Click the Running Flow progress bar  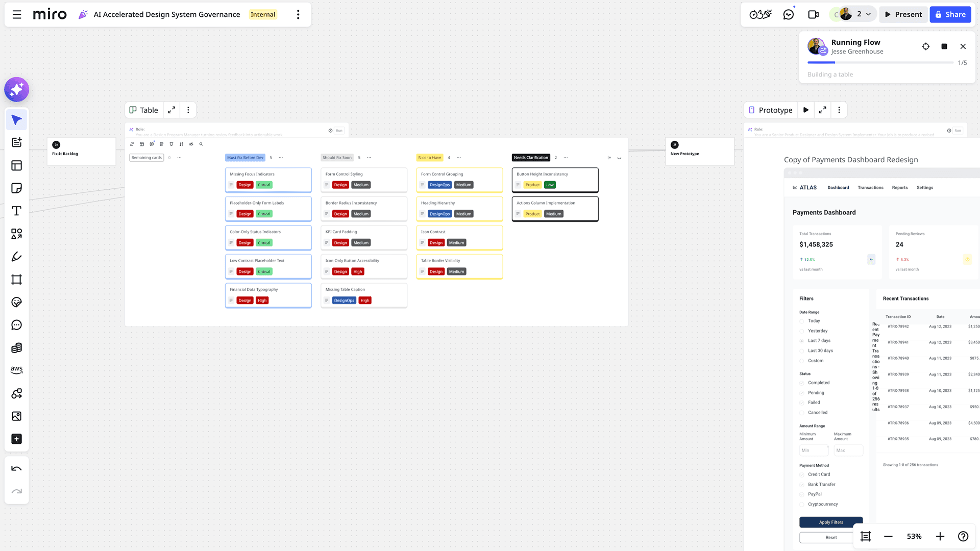(880, 63)
